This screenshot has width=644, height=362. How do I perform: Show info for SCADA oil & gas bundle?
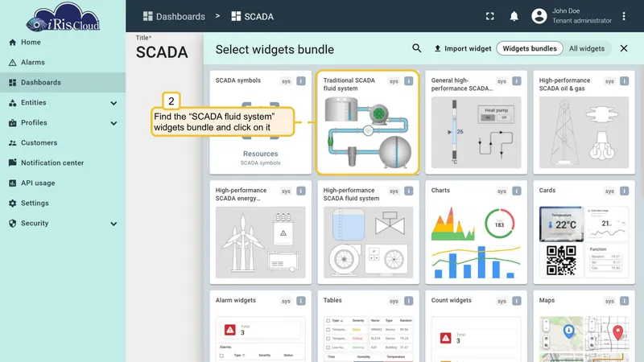coord(625,81)
